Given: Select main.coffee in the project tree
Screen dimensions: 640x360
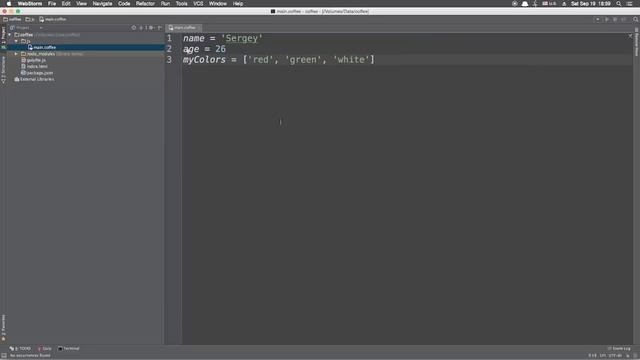Looking at the screenshot, I should 44,47.
